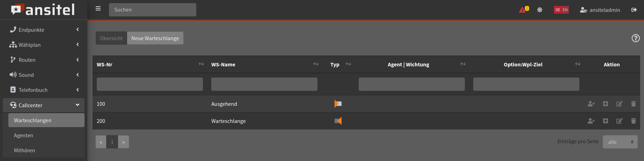Viewport: 644px width, 161px height.
Task: Toggle the theme brightness icon
Action: pyautogui.click(x=540, y=10)
